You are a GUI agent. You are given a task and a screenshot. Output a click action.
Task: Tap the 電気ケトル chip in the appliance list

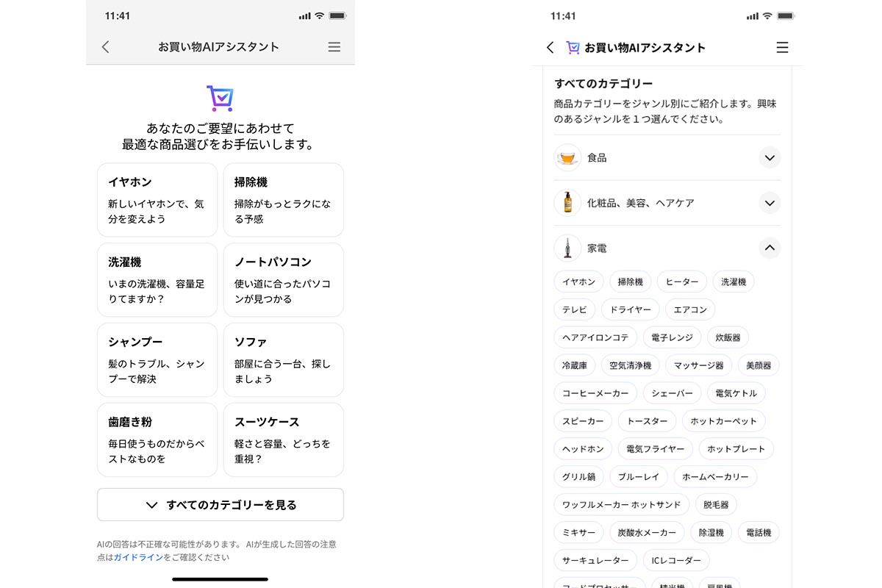[x=736, y=392]
